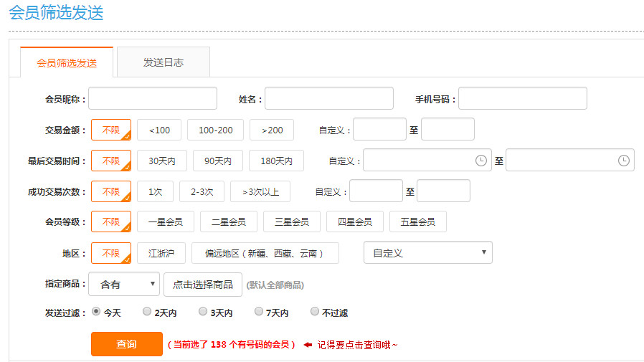Click custom 最后交易时间 end field
The height and width of the screenshot is (362, 644).
click(570, 160)
